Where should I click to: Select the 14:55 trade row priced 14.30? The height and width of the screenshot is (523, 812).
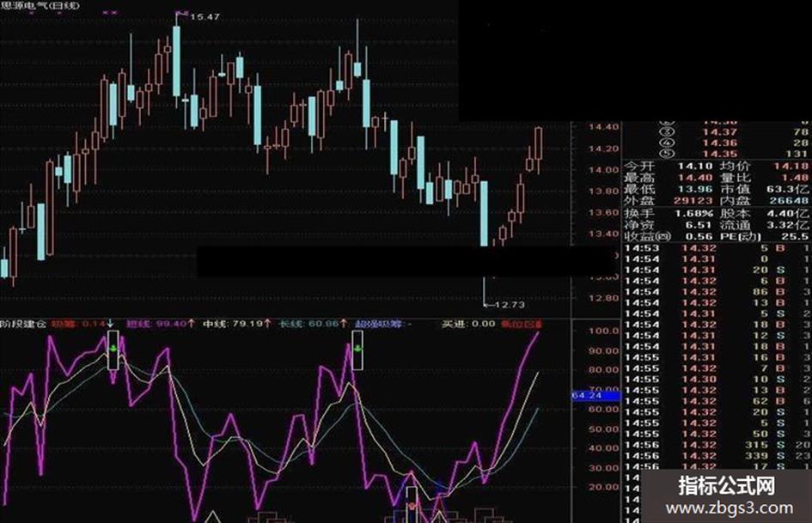[717, 379]
